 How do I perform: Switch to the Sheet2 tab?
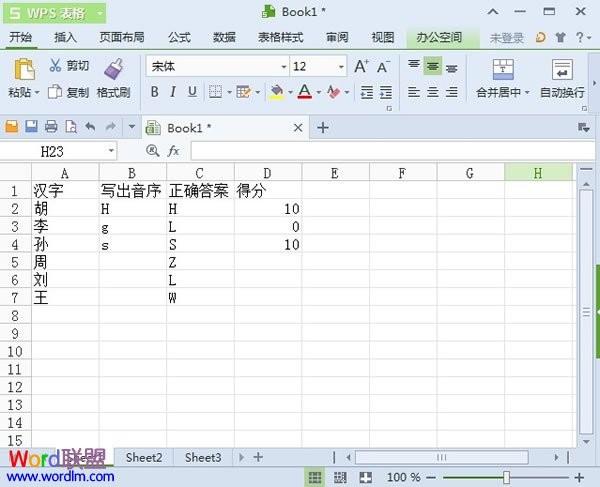[144, 457]
